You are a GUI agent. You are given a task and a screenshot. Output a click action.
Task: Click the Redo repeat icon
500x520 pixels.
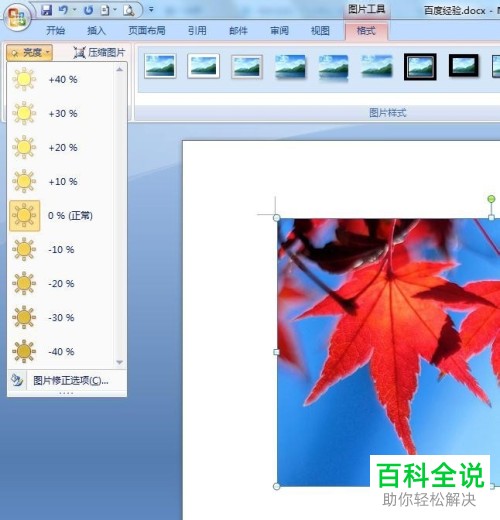pos(88,10)
